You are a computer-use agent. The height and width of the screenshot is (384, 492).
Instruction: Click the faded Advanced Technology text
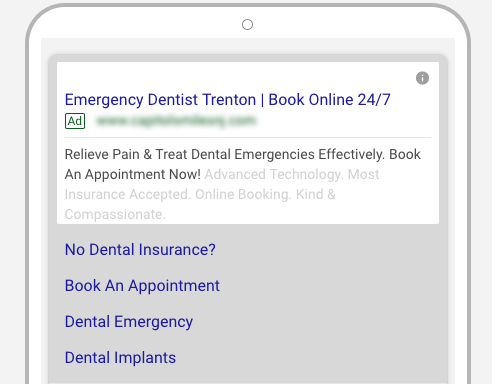(274, 174)
